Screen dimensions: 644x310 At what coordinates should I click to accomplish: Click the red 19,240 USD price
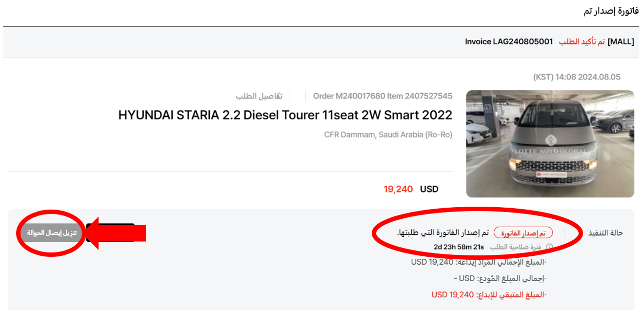pos(398,189)
